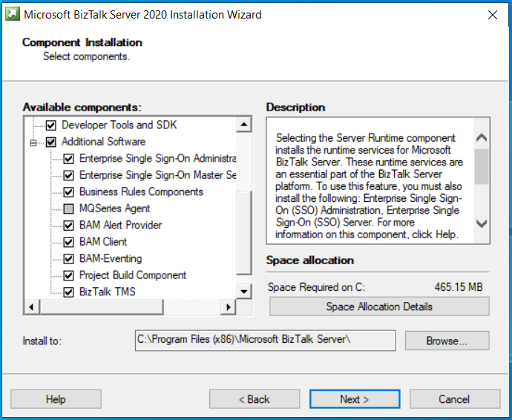Click Description box scroll up chevron
512x420 pixels.
482,137
